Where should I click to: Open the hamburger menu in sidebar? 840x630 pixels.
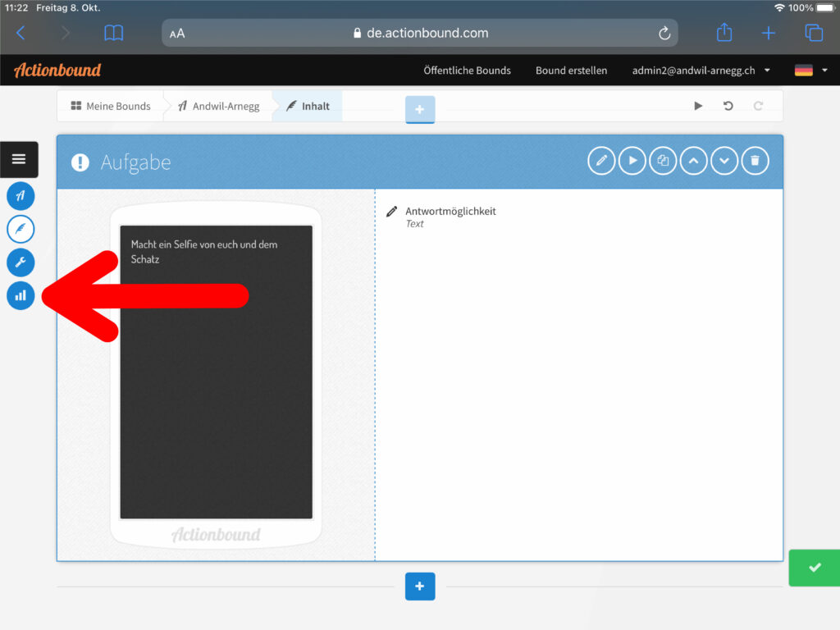[19, 159]
